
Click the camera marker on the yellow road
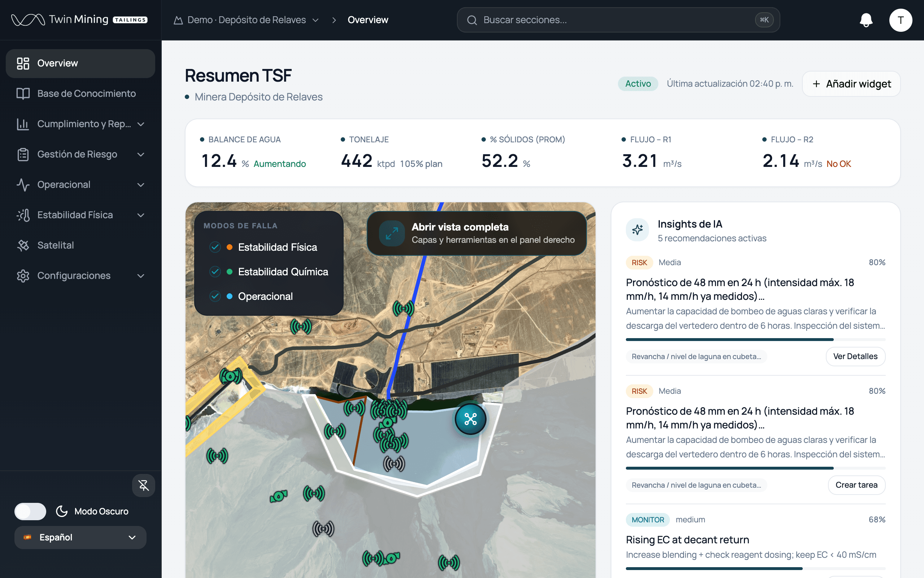click(230, 376)
